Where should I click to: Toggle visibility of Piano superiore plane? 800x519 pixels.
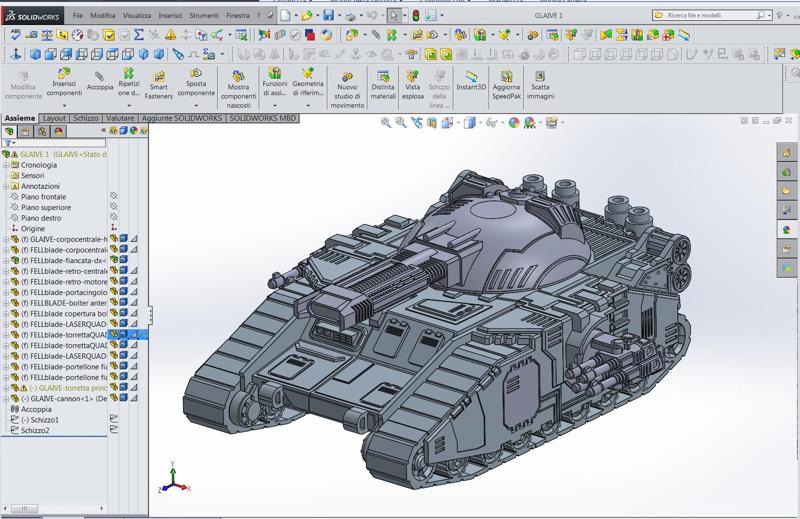coord(114,208)
